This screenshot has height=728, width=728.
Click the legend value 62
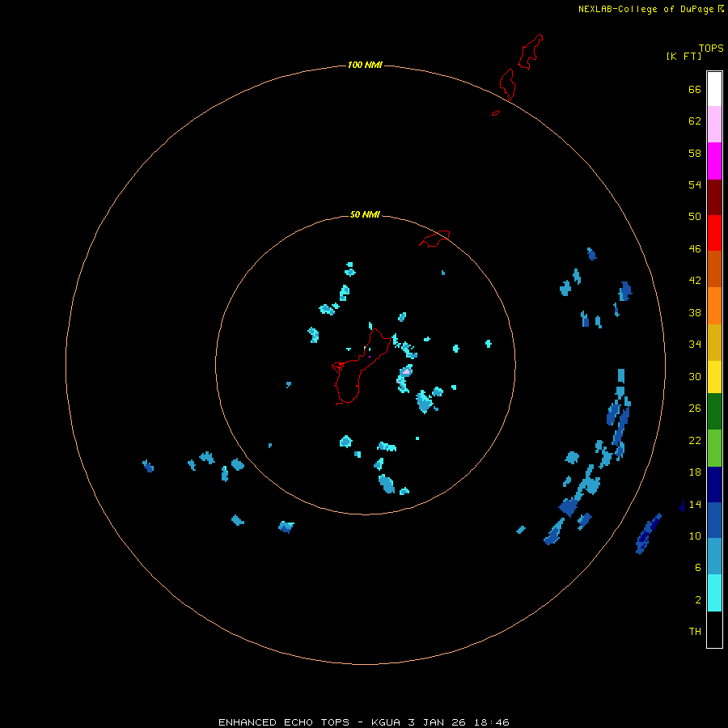695,121
